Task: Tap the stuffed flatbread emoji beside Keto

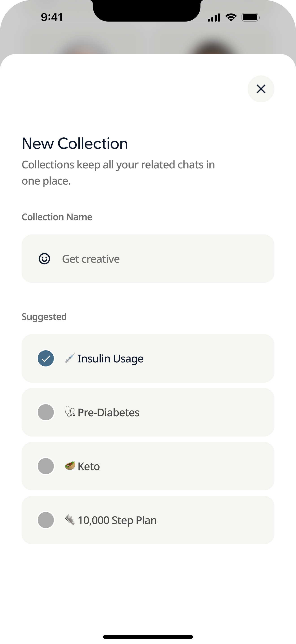Action: 70,466
